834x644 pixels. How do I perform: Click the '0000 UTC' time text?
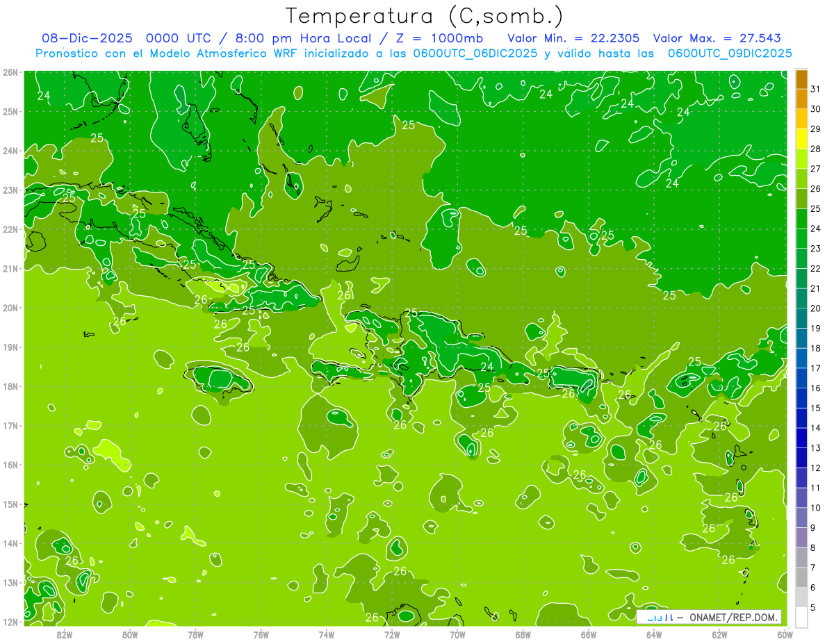[x=180, y=38]
